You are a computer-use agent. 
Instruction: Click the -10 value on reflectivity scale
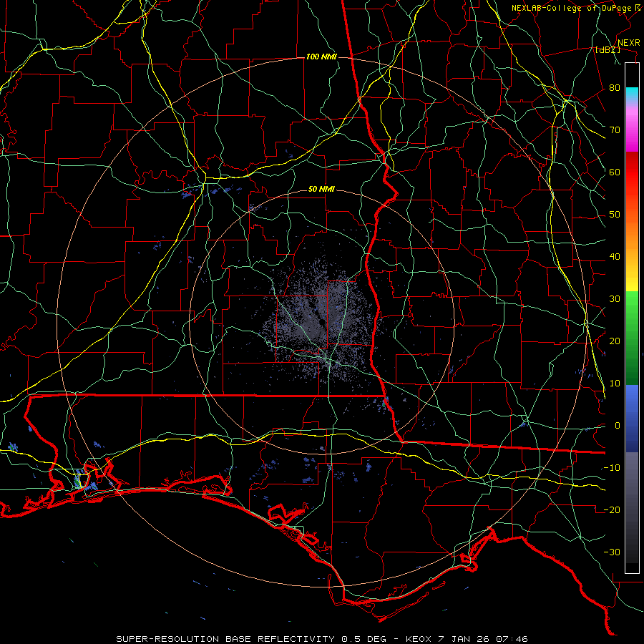(x=612, y=468)
